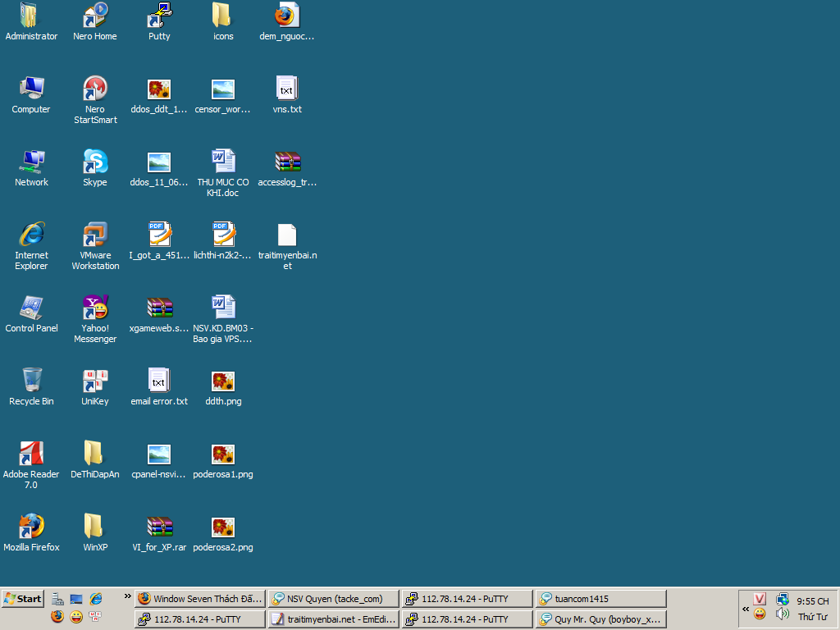Screen dimensions: 840x630
Task: Open the Putty desktop shortcut
Action: (x=159, y=16)
